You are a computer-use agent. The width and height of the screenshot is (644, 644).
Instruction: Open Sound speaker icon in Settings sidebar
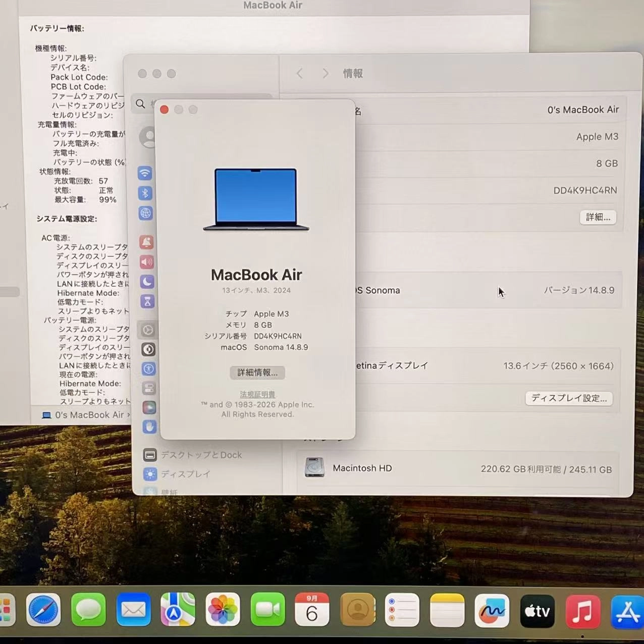(147, 262)
